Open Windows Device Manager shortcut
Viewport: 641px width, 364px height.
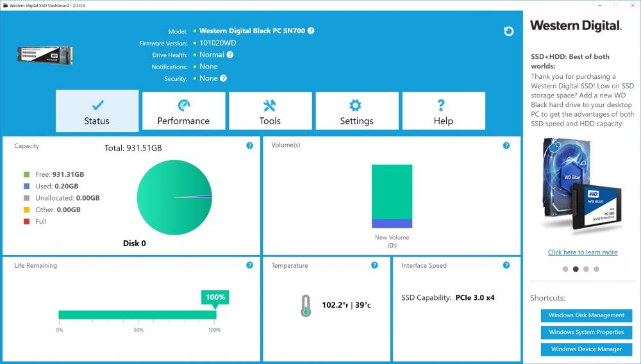pos(587,349)
